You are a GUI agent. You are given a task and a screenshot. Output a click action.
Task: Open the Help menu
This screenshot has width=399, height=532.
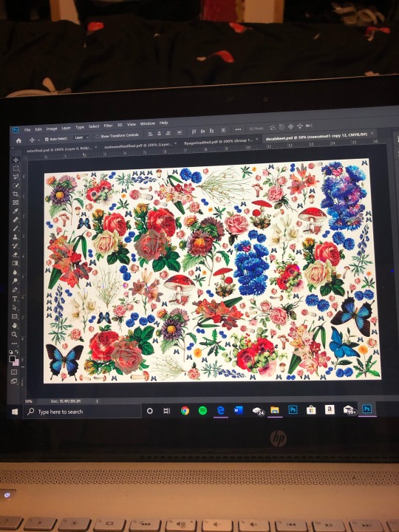[x=164, y=123]
